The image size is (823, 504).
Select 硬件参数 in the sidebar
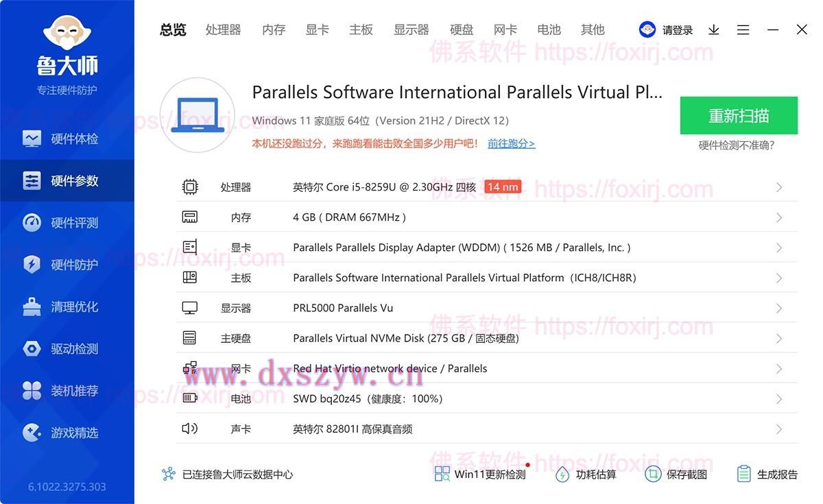point(67,181)
